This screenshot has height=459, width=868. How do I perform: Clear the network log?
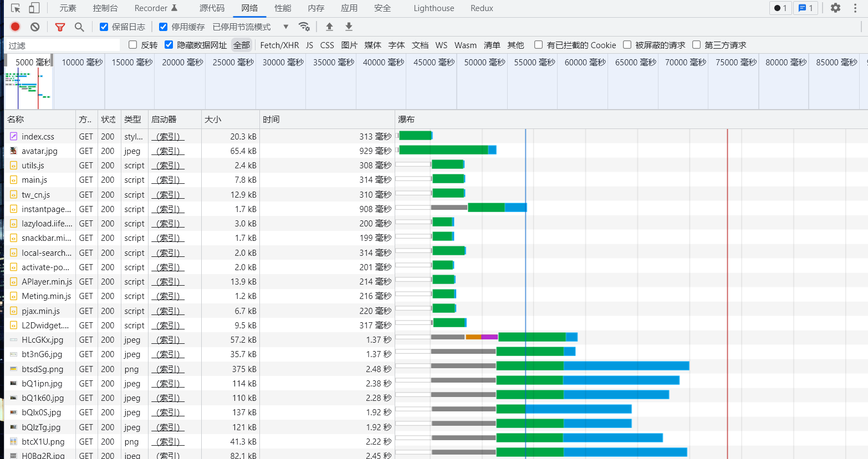35,27
